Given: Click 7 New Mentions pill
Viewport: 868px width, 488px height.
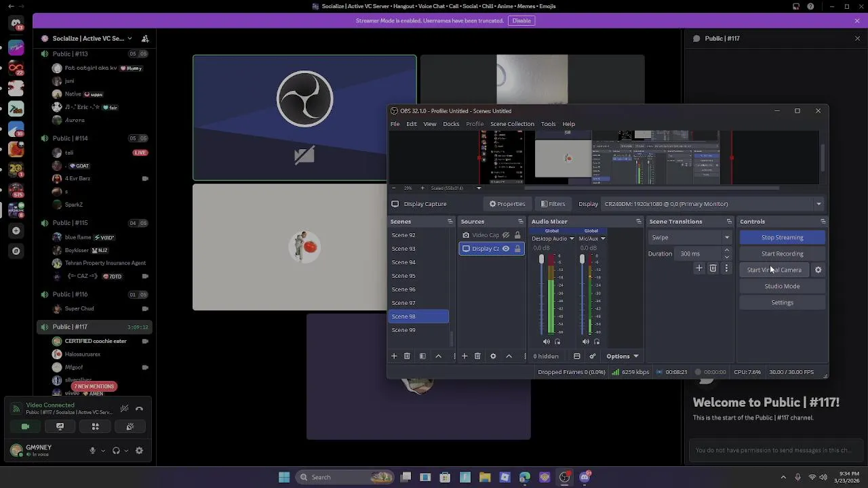Looking at the screenshot, I should coord(94,386).
